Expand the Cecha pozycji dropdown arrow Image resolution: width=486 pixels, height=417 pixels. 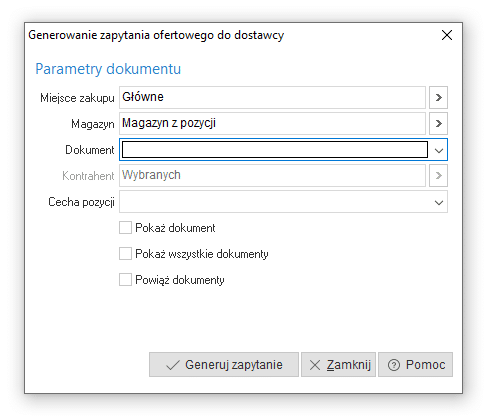[439, 202]
